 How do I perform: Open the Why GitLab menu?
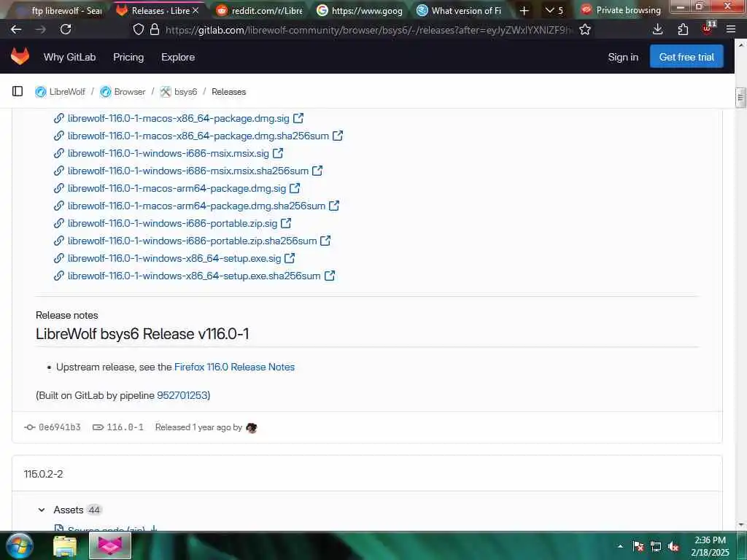click(x=69, y=57)
